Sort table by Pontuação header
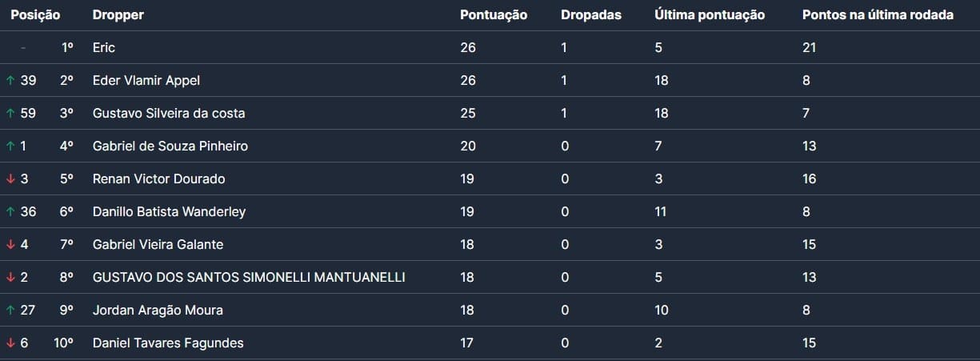The image size is (980, 361). click(494, 15)
